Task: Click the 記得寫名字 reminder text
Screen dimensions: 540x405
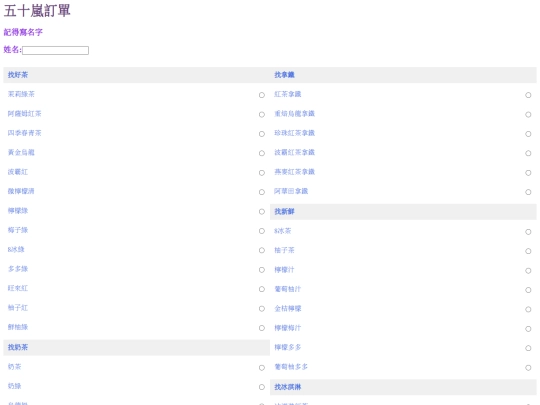Action: pos(23,32)
